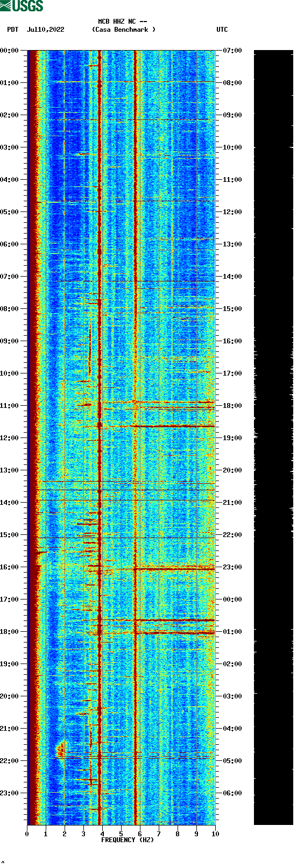297x868 pixels.
Task: Click the '06:00' UTC time label
Action: pos(232,793)
